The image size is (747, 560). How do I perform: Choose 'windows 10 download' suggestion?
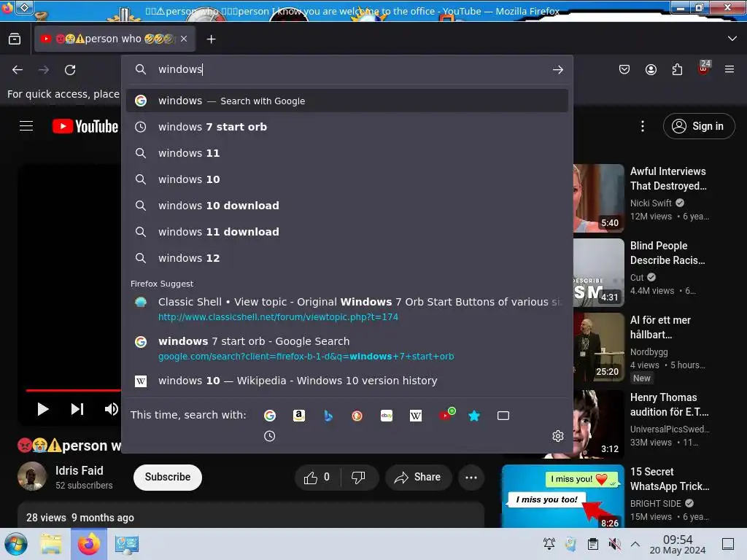pyautogui.click(x=347, y=206)
